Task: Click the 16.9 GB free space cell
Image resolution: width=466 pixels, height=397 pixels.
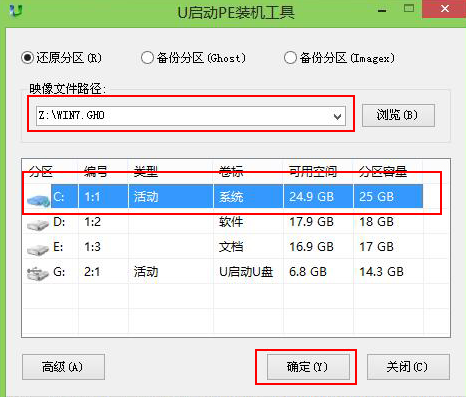Action: click(311, 247)
